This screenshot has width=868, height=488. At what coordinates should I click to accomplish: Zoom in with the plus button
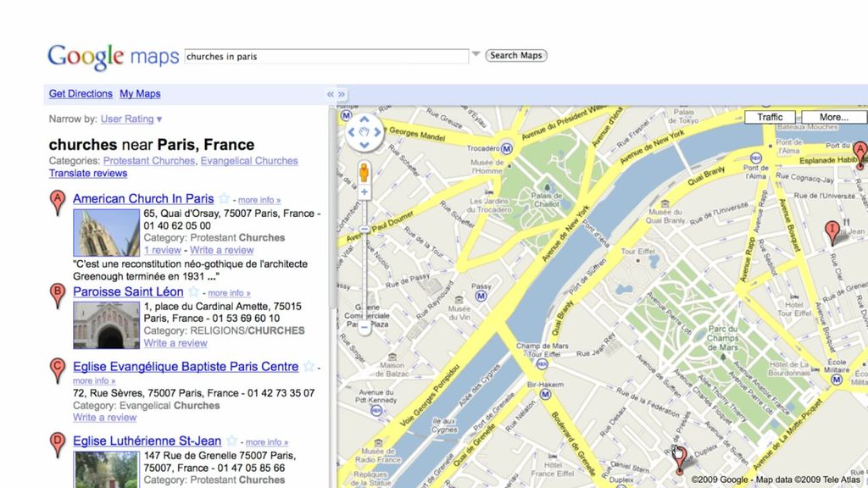coord(364,192)
